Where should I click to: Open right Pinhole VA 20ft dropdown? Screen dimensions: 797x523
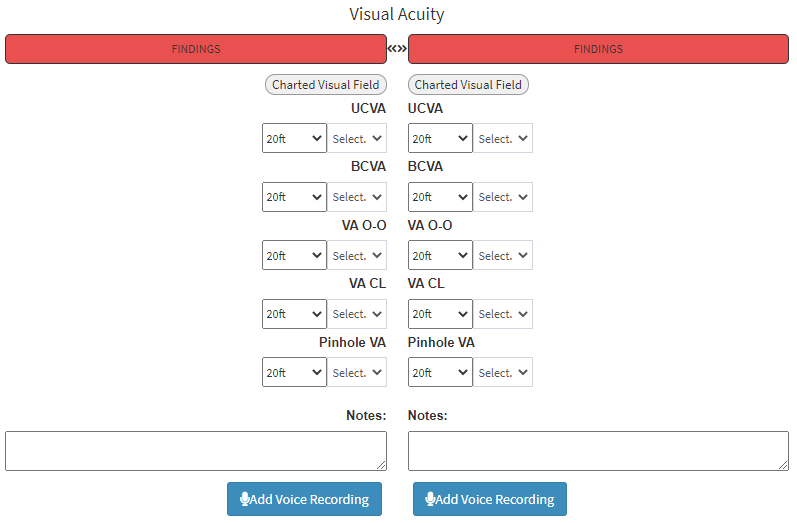pyautogui.click(x=440, y=373)
